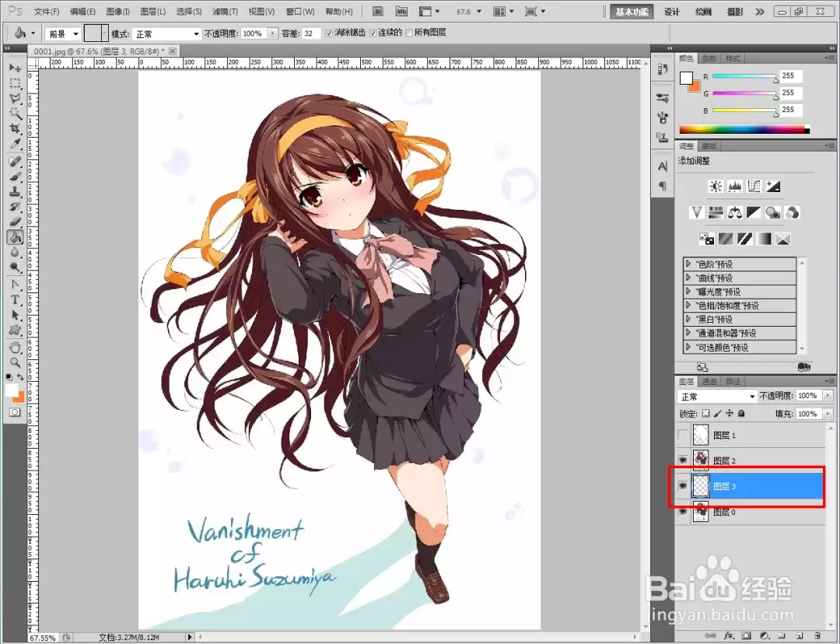Select the Clone Stamp tool
The height and width of the screenshot is (644, 840).
[15, 191]
